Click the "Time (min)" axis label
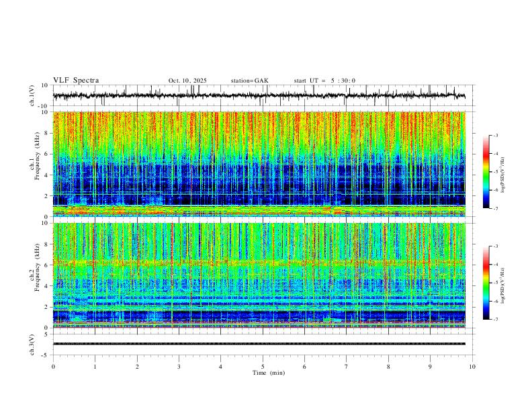Image resolution: width=532 pixels, height=411 pixels. [269, 373]
